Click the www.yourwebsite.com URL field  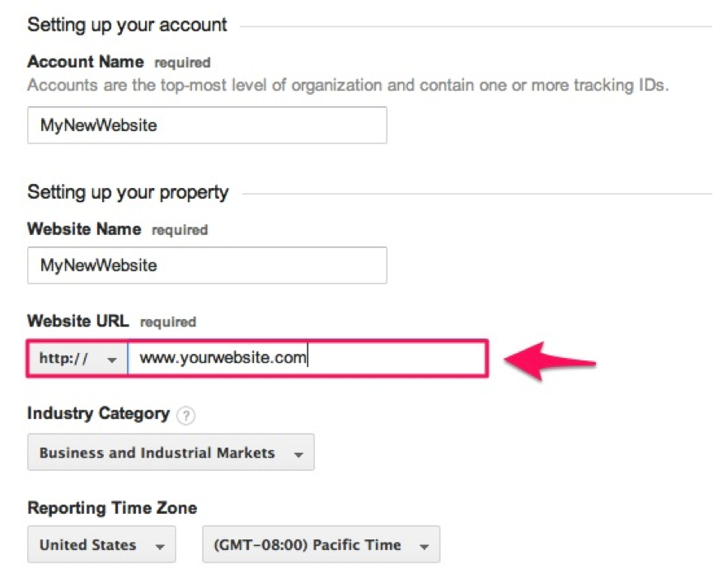coord(307,359)
